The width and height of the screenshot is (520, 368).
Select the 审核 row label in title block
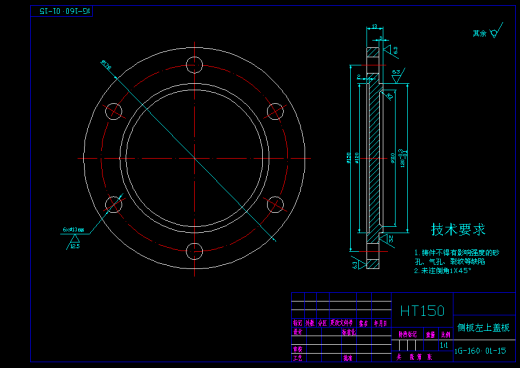pos(298,349)
